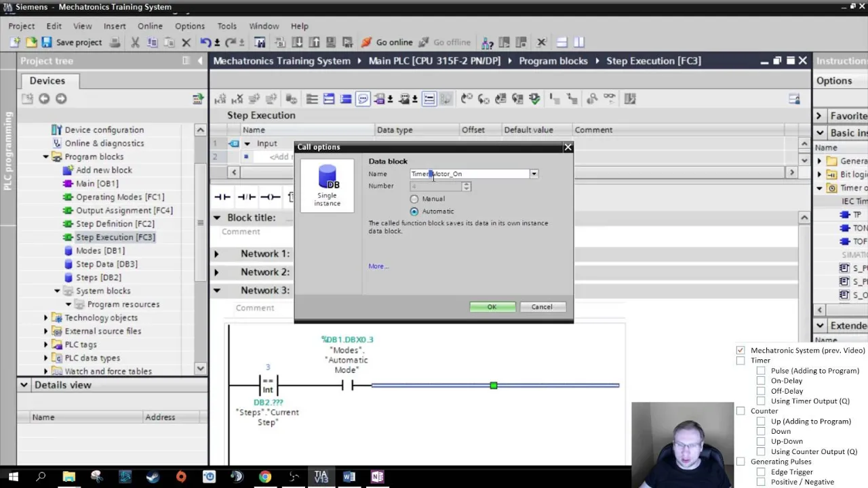Viewport: 868px width, 488px height.
Task: Click project tree vertical scrollbar thumb
Action: (200, 222)
